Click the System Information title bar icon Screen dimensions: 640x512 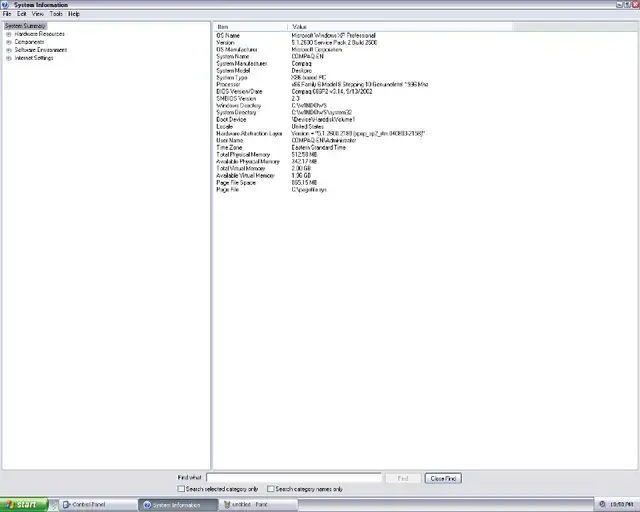click(x=5, y=4)
